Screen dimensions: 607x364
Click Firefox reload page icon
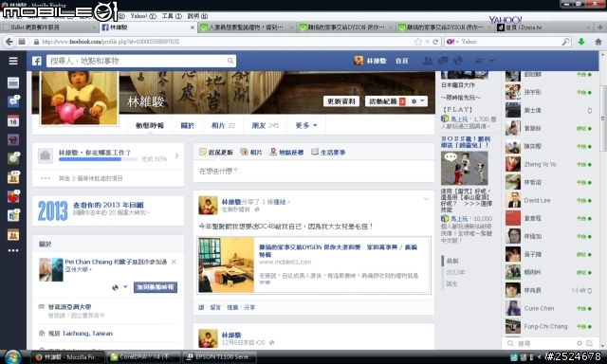[x=435, y=42]
